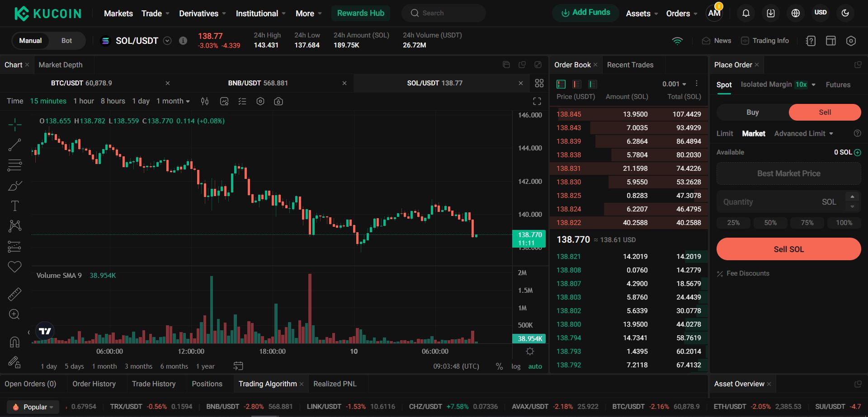Open language globe selector
Image resolution: width=868 pixels, height=417 pixels.
[796, 13]
